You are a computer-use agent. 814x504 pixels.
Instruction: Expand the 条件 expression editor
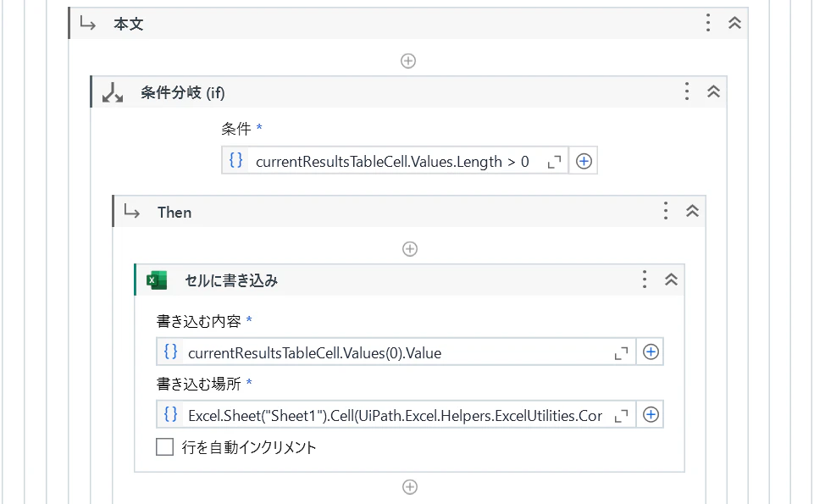click(x=554, y=162)
